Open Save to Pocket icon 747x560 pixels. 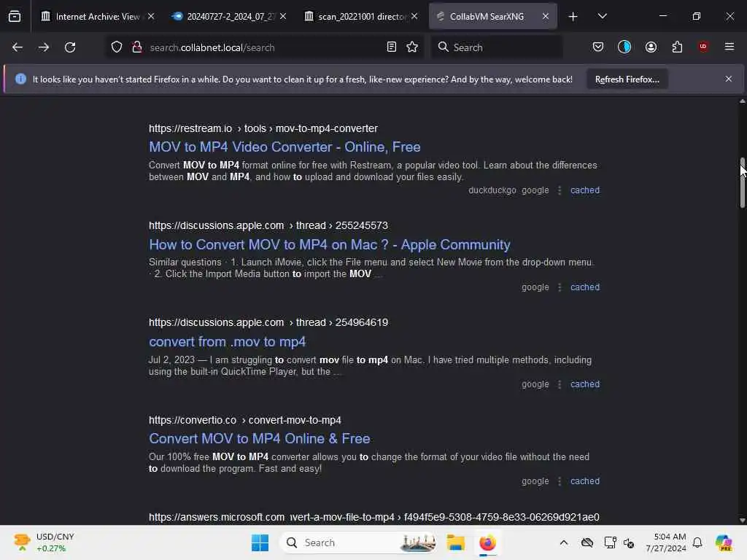coord(598,47)
